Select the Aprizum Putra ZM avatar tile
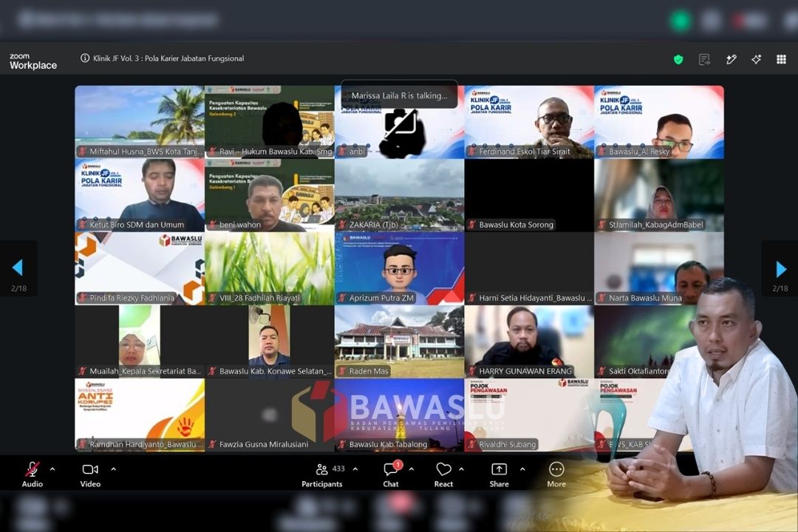 tap(400, 269)
